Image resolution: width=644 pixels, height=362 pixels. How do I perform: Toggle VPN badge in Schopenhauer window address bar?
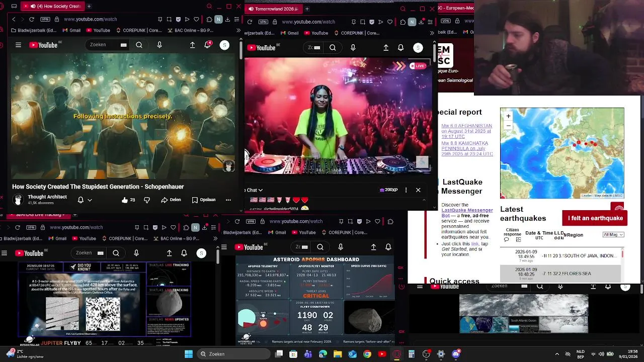point(44,19)
